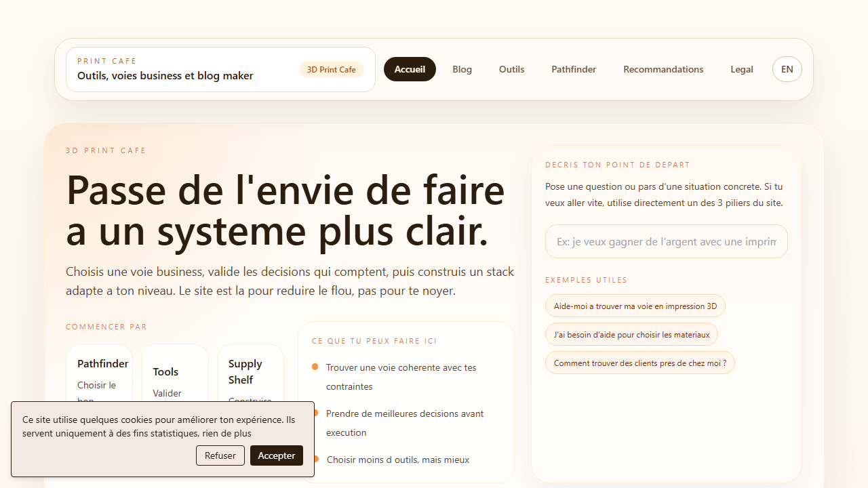The image size is (868, 488).
Task: Switch language with the EN button
Action: point(787,69)
